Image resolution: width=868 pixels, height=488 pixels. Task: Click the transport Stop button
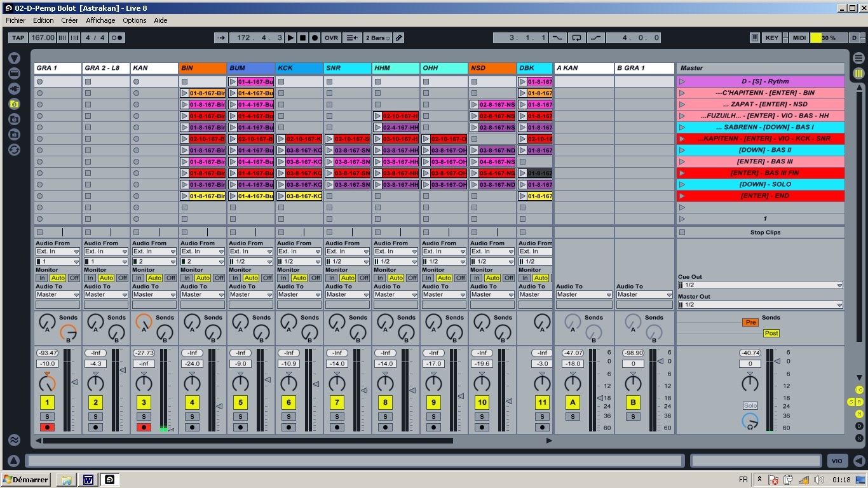click(x=302, y=38)
